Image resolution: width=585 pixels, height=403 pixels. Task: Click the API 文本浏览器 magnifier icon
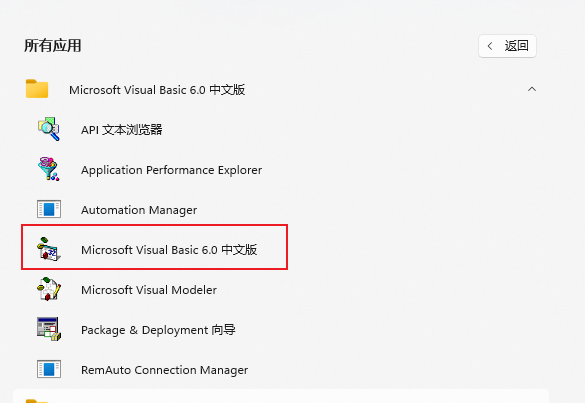point(49,129)
